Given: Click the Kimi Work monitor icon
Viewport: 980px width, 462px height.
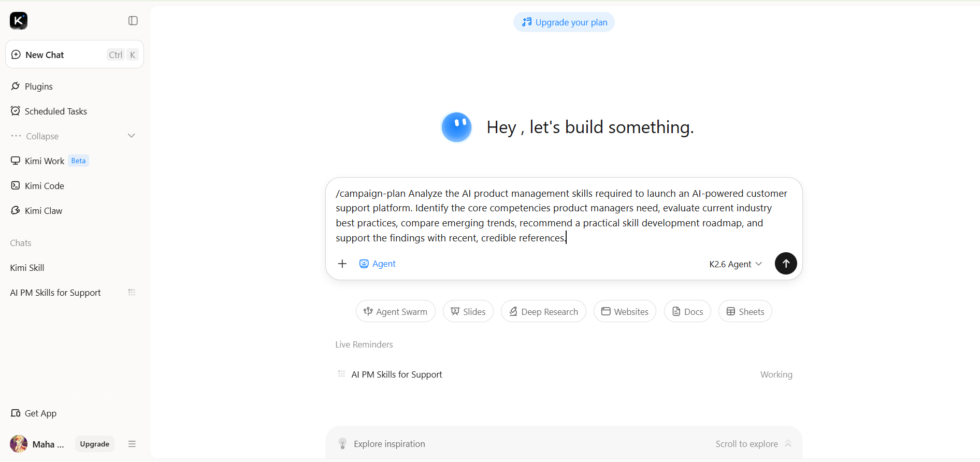Looking at the screenshot, I should tap(16, 161).
